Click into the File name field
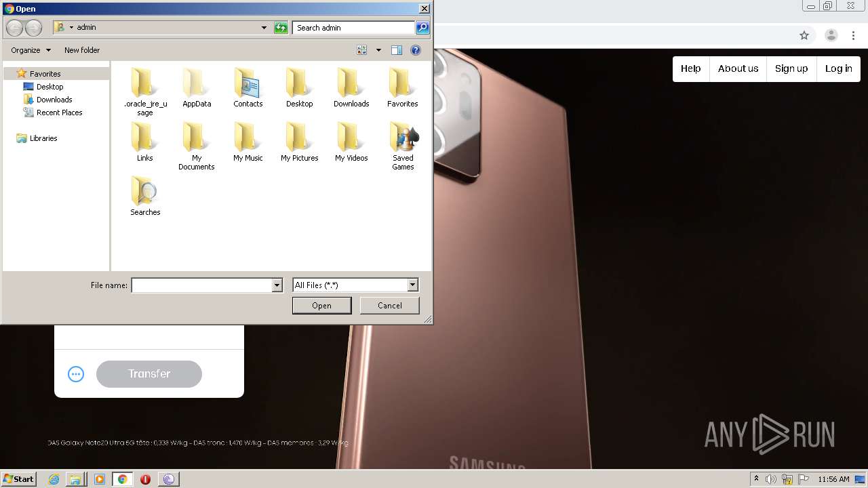 pos(202,285)
